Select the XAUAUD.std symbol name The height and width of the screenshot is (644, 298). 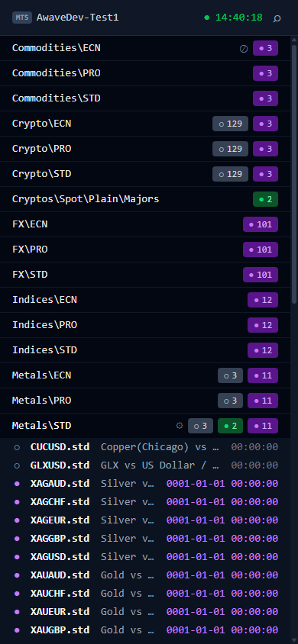pyautogui.click(x=60, y=575)
